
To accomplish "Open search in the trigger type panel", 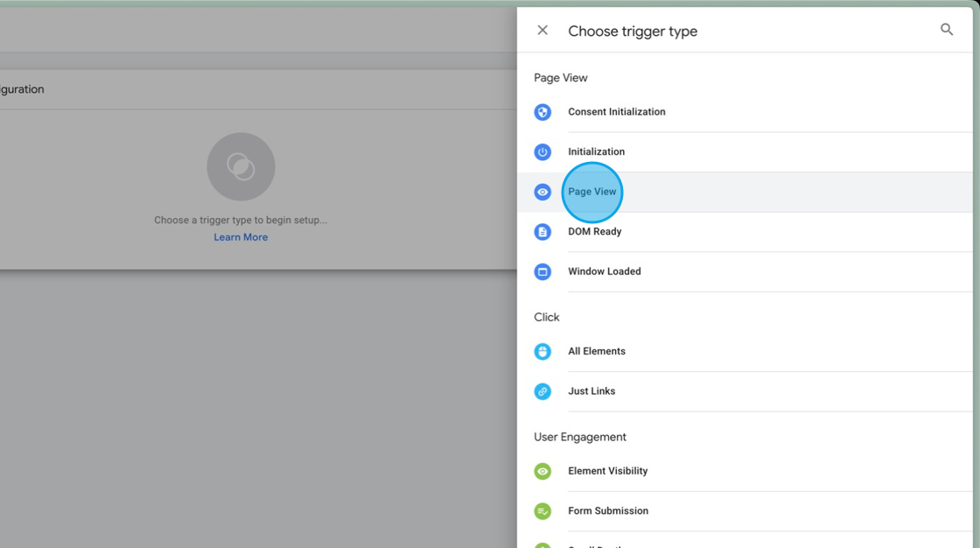I will (x=947, y=29).
